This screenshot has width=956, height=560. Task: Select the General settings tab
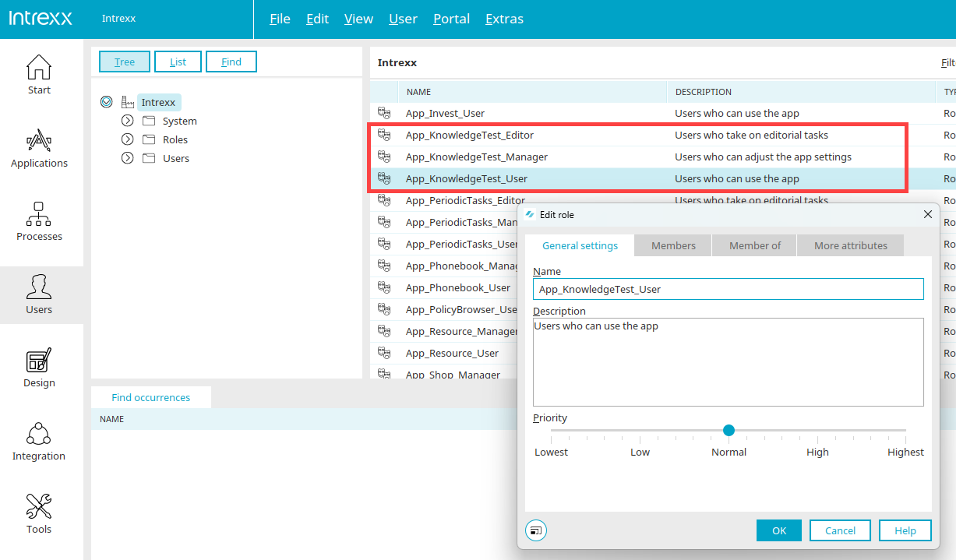[x=580, y=245]
